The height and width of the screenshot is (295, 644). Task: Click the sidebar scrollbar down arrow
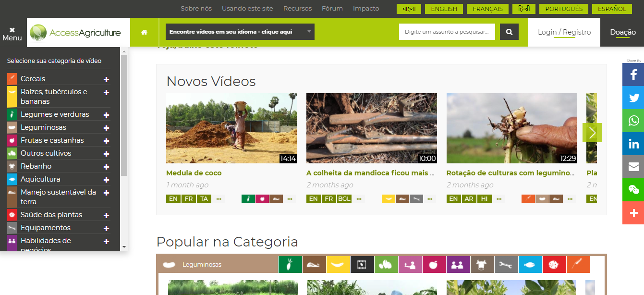click(x=124, y=247)
